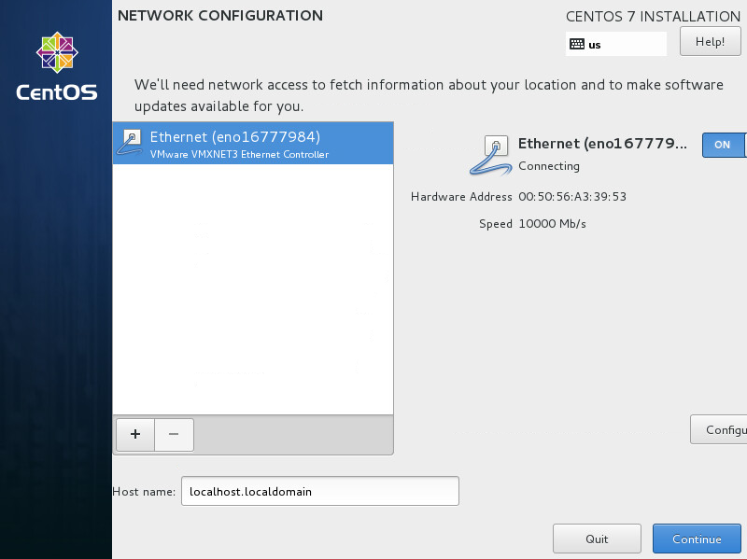
Task: Click the CentOS logo in sidebar
Action: pos(57,66)
